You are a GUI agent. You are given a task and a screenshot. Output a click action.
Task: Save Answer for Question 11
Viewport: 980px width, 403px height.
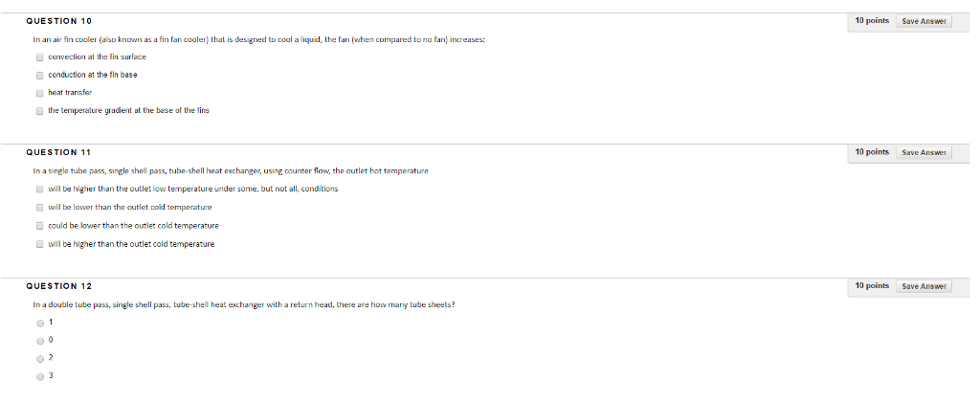tap(924, 152)
